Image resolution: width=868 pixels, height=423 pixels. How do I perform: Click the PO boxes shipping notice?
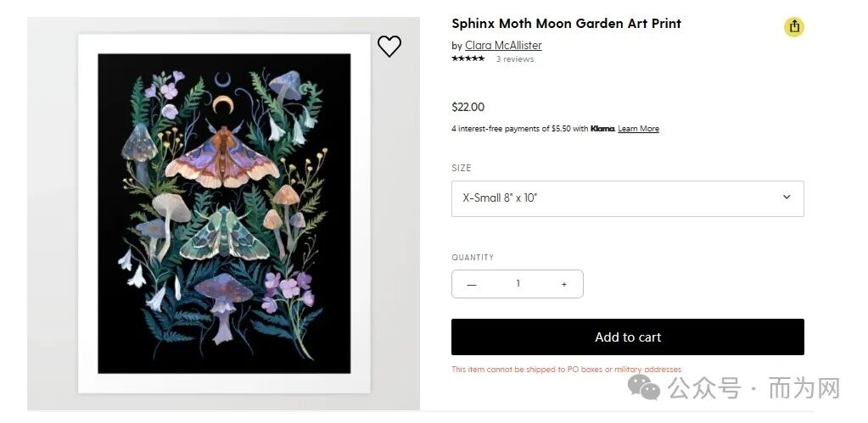point(566,370)
